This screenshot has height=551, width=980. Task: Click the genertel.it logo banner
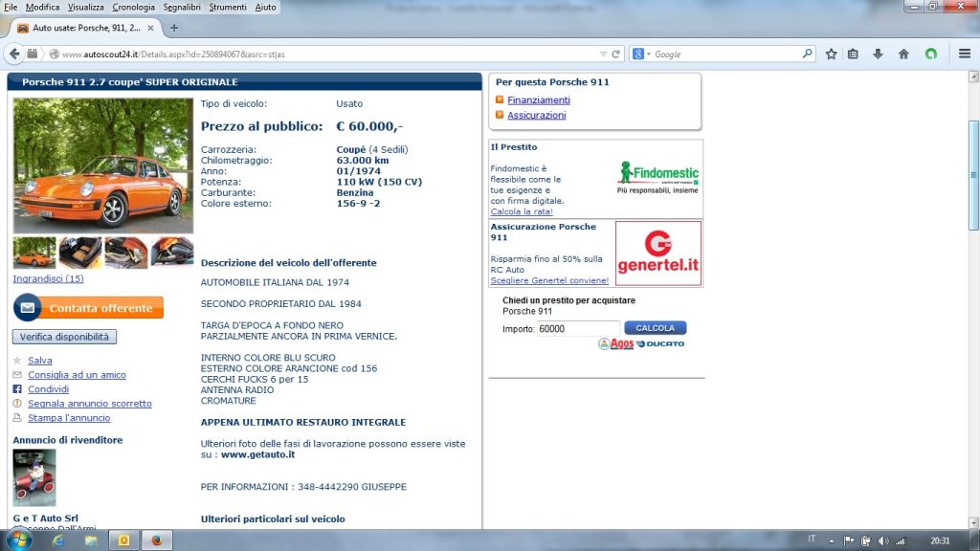[x=658, y=253]
